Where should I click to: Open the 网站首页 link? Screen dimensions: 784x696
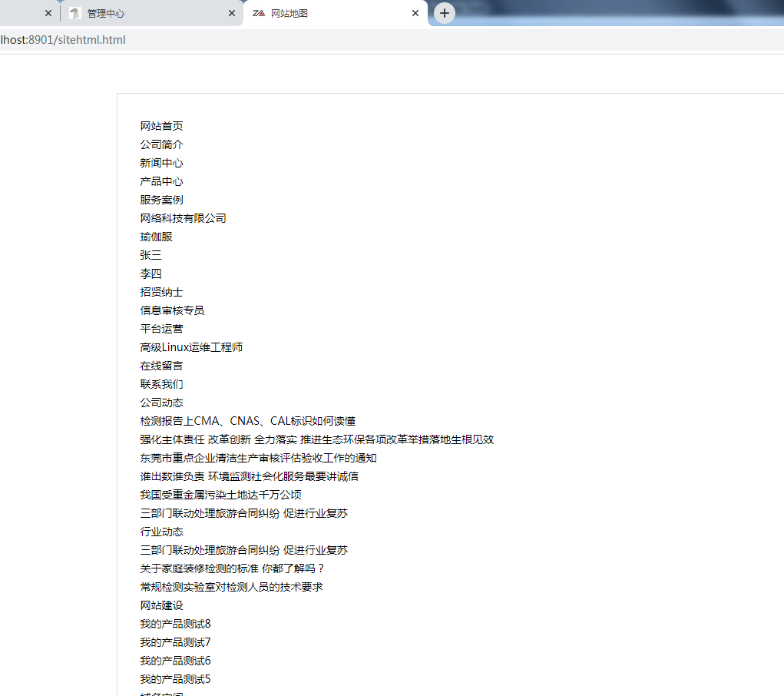tap(161, 126)
